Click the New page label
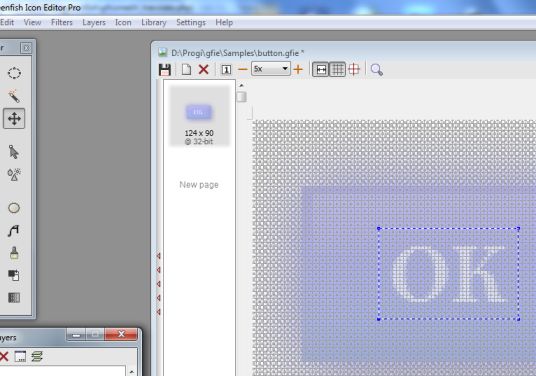Viewport: 536px width, 376px height. coord(199,185)
